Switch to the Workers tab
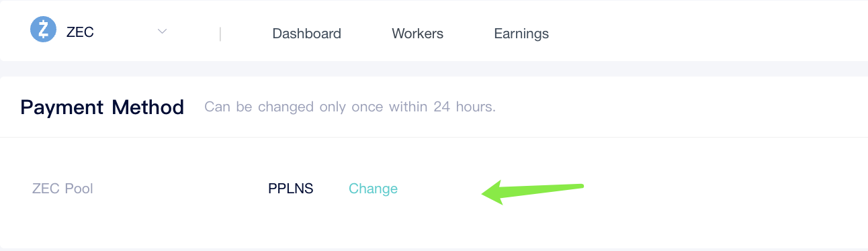Screen dimensions: 868x251 [417, 34]
